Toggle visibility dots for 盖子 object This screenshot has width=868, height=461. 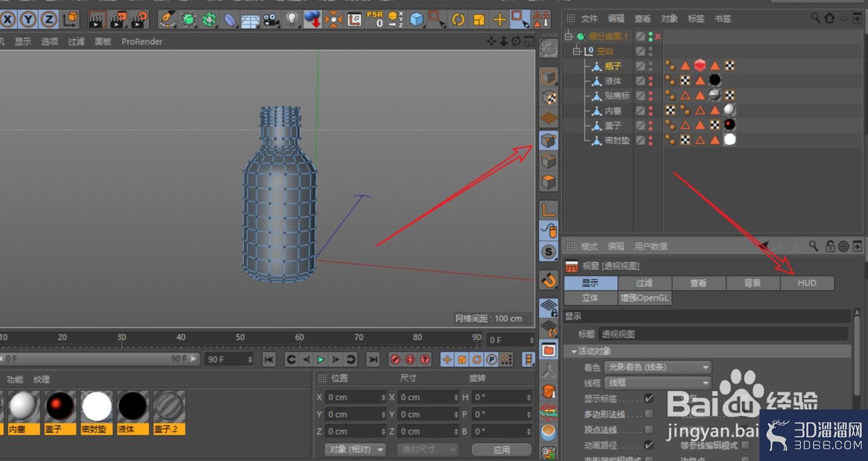coord(650,125)
